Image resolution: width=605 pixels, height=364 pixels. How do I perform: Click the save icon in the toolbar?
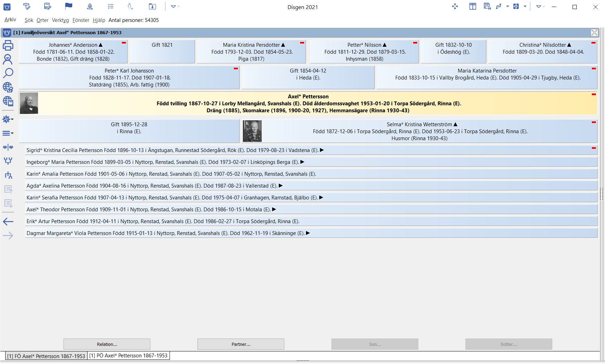coord(487,6)
